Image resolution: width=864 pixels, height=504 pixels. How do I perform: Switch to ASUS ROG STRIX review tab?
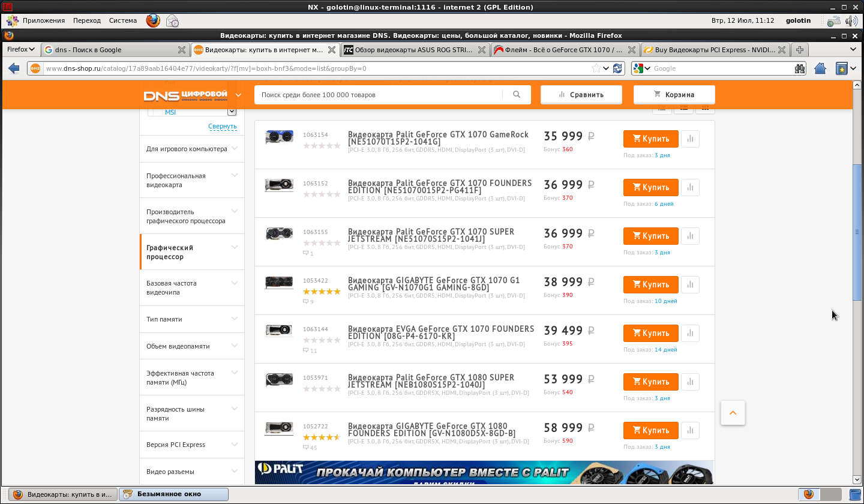tap(415, 50)
